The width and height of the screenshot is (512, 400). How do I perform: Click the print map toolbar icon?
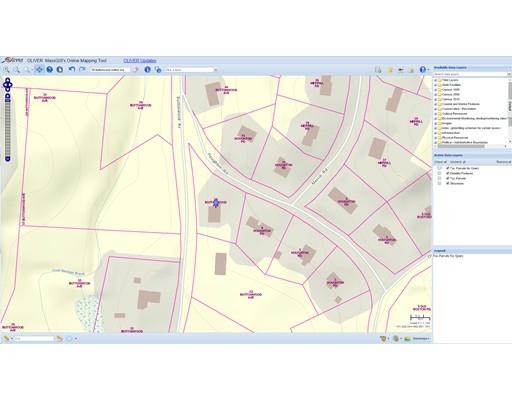coord(378,70)
